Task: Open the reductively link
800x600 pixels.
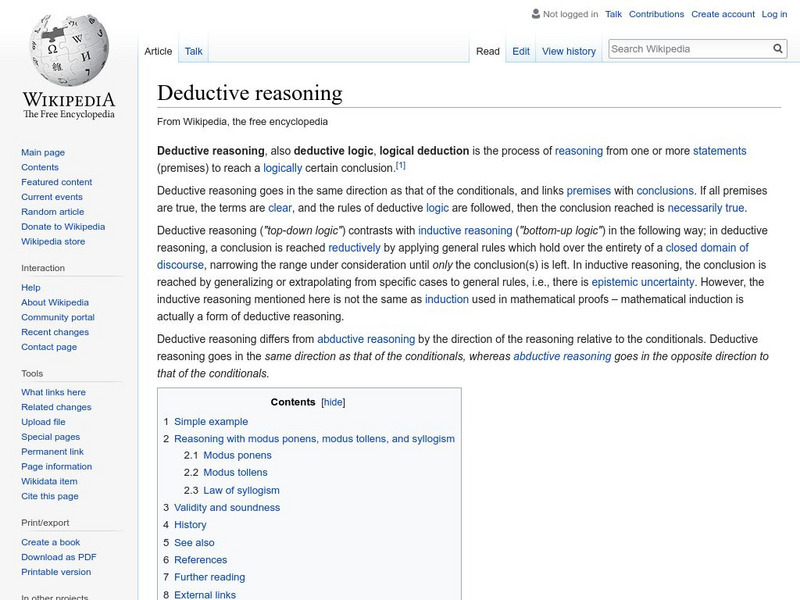Action: 354,248
